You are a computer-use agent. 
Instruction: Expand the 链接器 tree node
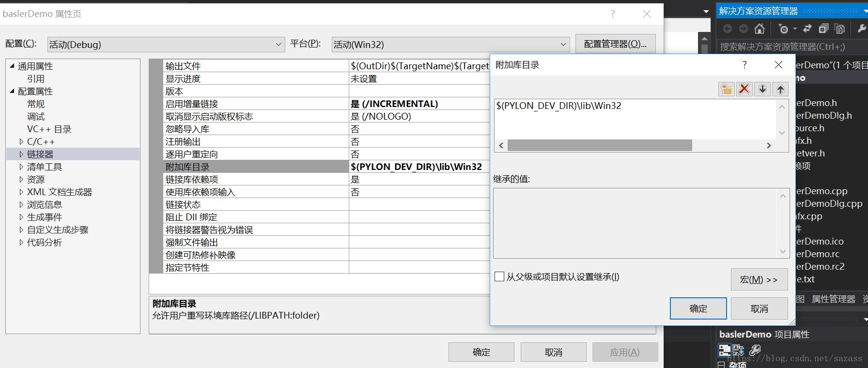[x=21, y=154]
